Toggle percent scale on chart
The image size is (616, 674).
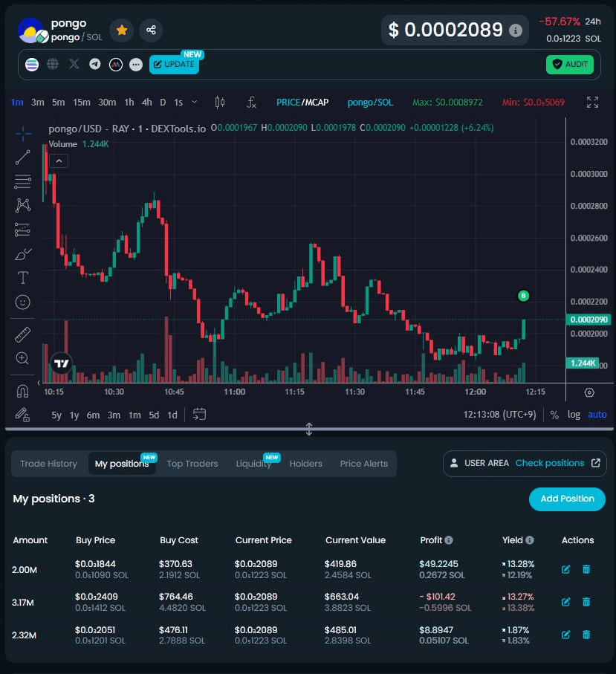click(x=554, y=415)
